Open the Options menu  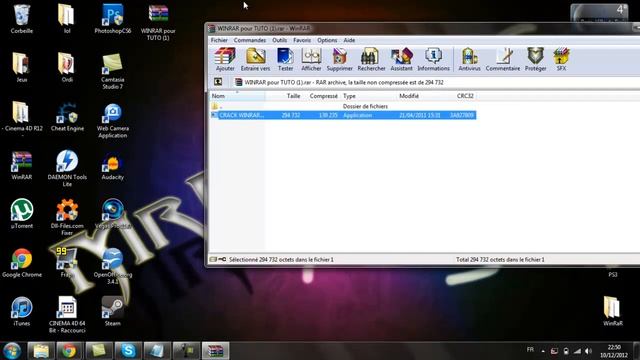tap(327, 40)
